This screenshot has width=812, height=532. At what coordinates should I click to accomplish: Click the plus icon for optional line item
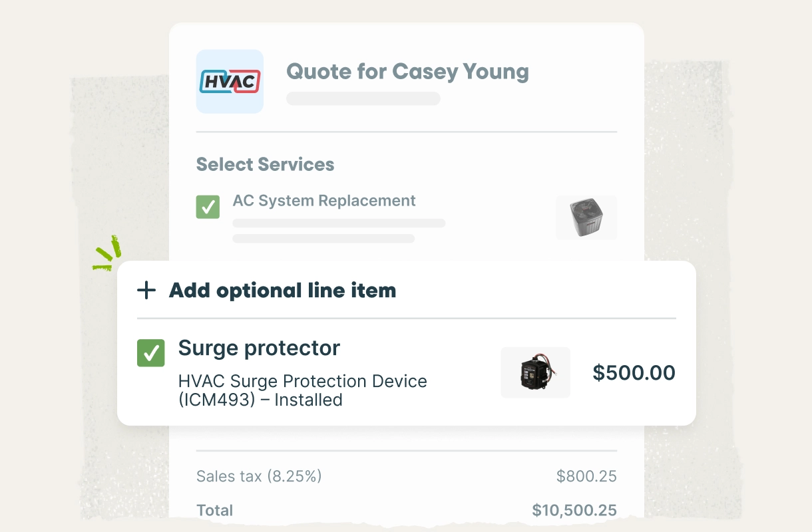point(146,291)
